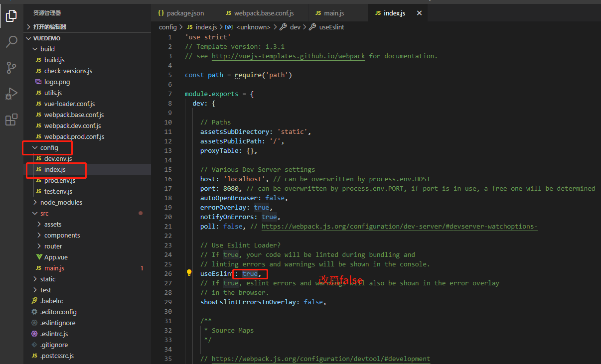Viewport: 601px width, 364px height.
Task: Click the index.js breadcrumb segment
Action: point(202,27)
